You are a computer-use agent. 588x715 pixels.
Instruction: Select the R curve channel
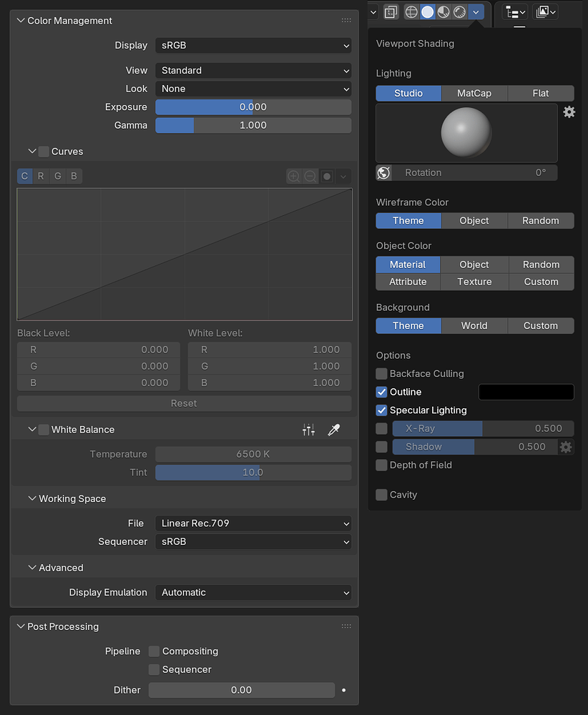tap(41, 176)
